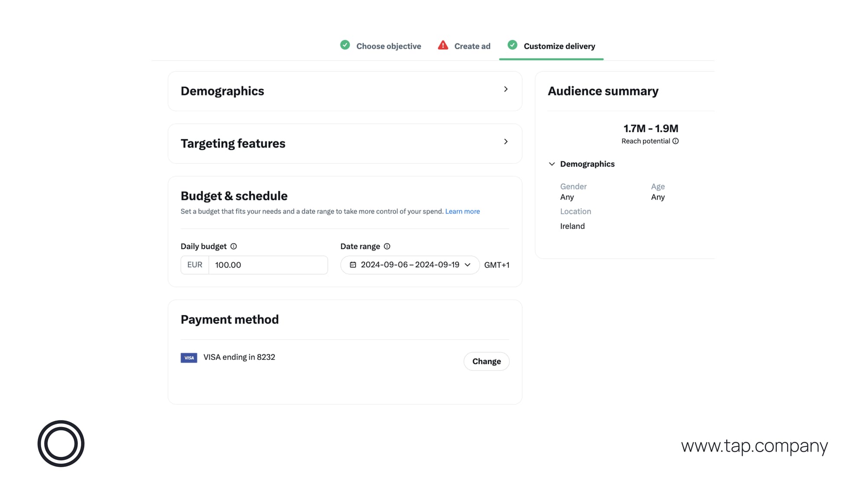
Task: Click the calendar icon in the date selector
Action: pyautogui.click(x=352, y=265)
